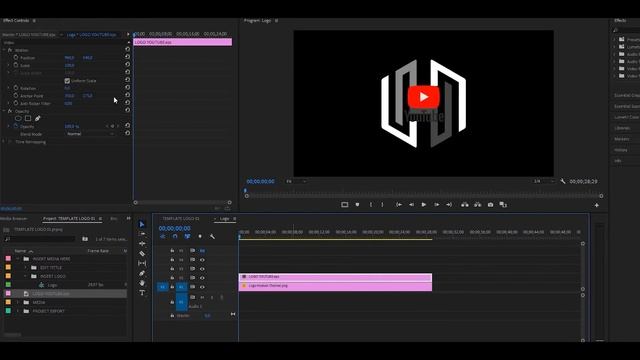Click the rectangle mask icon under Opacity
Image resolution: width=640 pixels, height=360 pixels.
pos(28,118)
